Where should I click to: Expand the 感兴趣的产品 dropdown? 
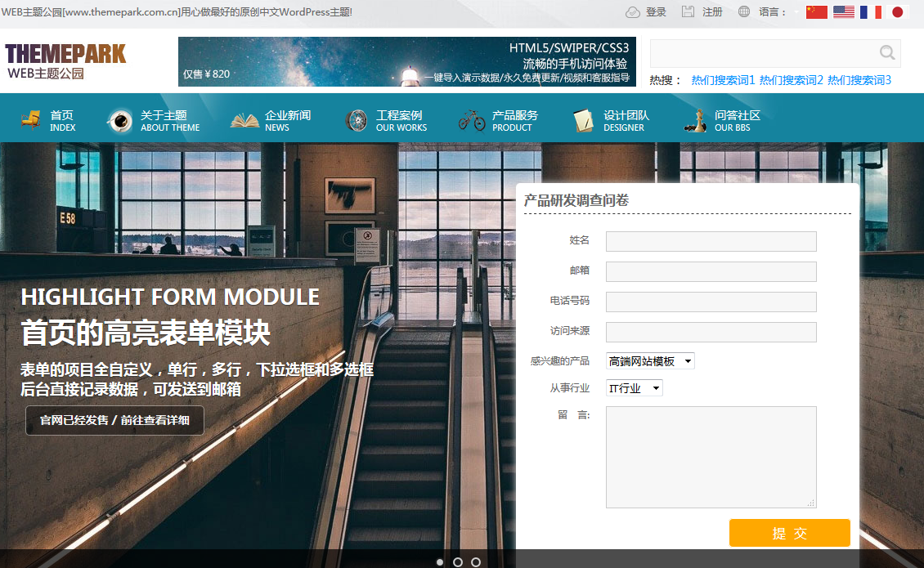click(650, 361)
